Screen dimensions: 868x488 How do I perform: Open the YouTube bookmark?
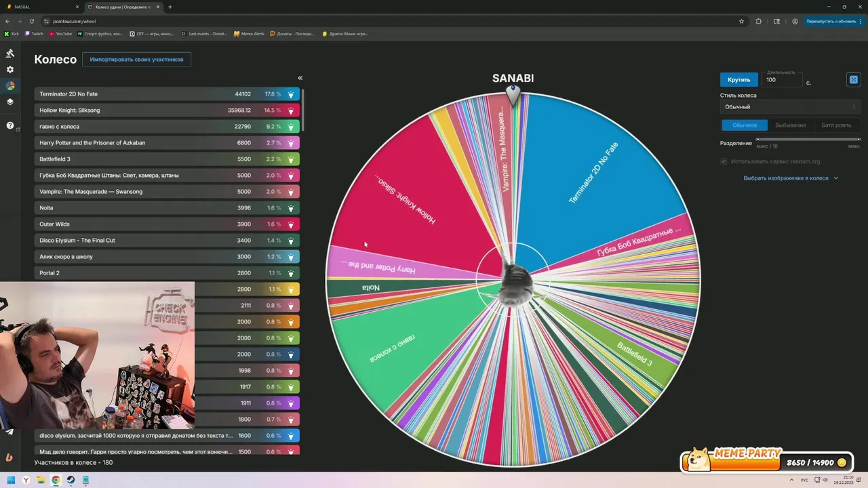click(x=60, y=33)
